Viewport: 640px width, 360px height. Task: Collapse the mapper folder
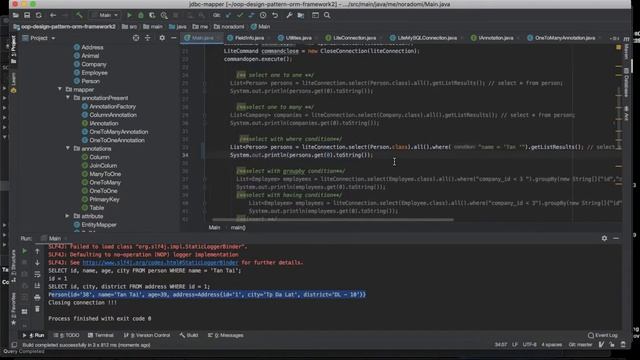60,89
